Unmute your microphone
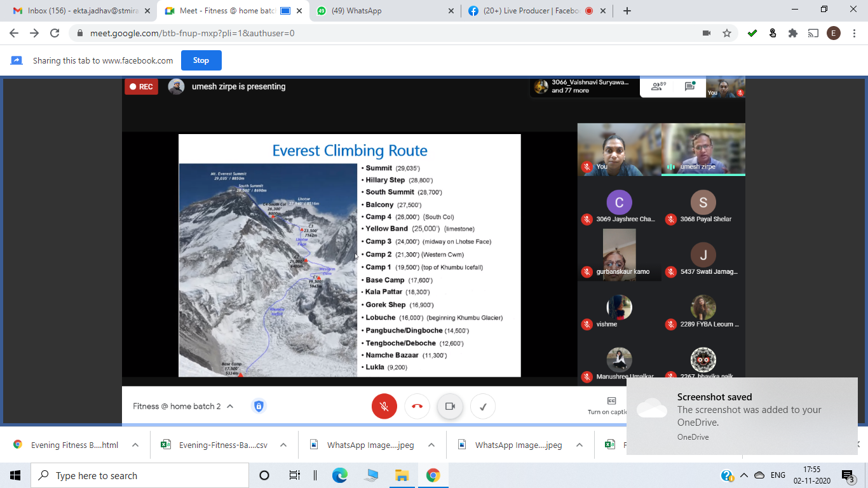Image resolution: width=868 pixels, height=488 pixels. pyautogui.click(x=384, y=406)
